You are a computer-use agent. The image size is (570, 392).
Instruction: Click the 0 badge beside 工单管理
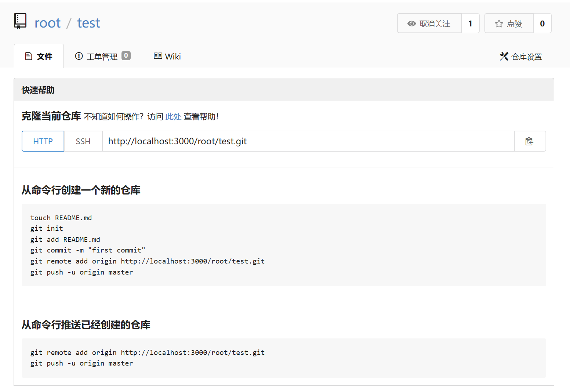[x=126, y=55]
